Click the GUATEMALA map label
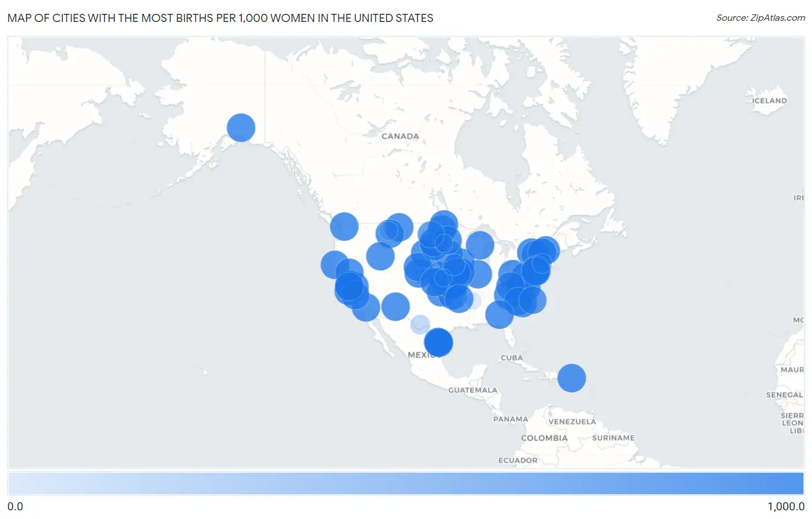This screenshot has height=519, width=812. [x=472, y=390]
